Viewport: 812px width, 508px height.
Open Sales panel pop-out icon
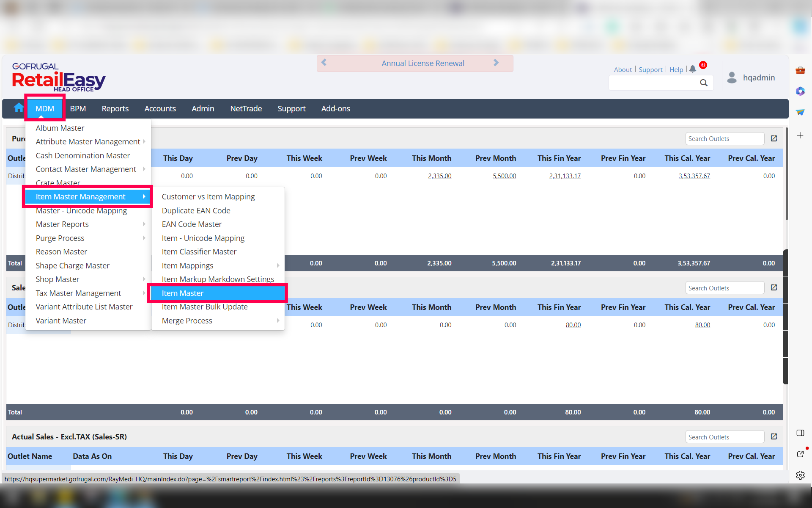point(774,287)
